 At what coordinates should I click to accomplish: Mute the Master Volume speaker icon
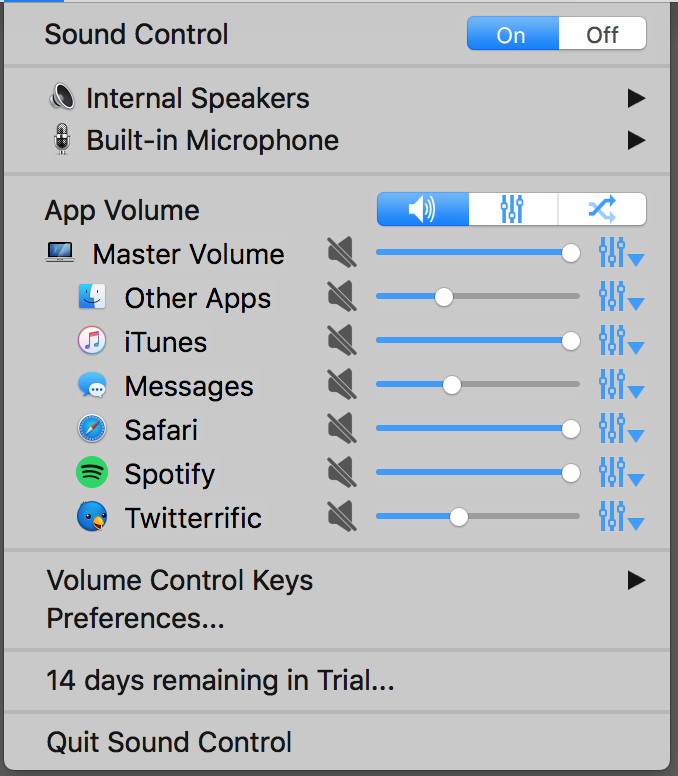(342, 252)
